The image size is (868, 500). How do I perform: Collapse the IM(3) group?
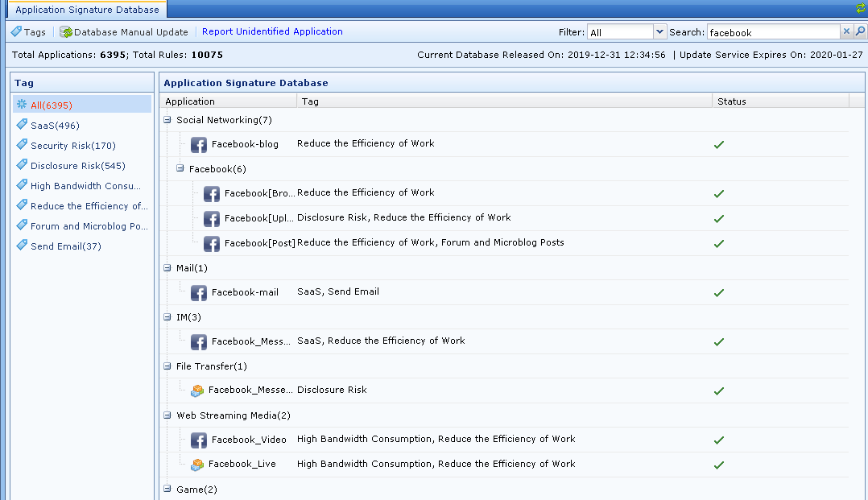tap(167, 316)
